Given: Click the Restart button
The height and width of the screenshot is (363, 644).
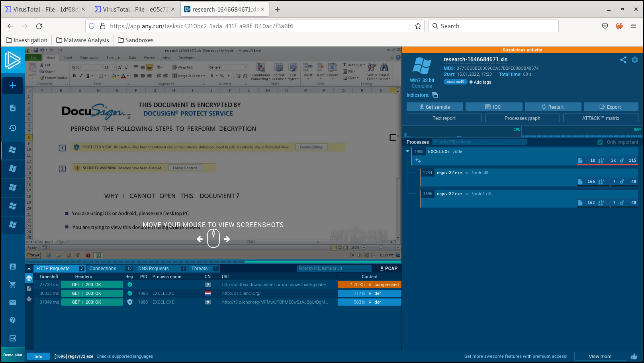Looking at the screenshot, I should [553, 107].
